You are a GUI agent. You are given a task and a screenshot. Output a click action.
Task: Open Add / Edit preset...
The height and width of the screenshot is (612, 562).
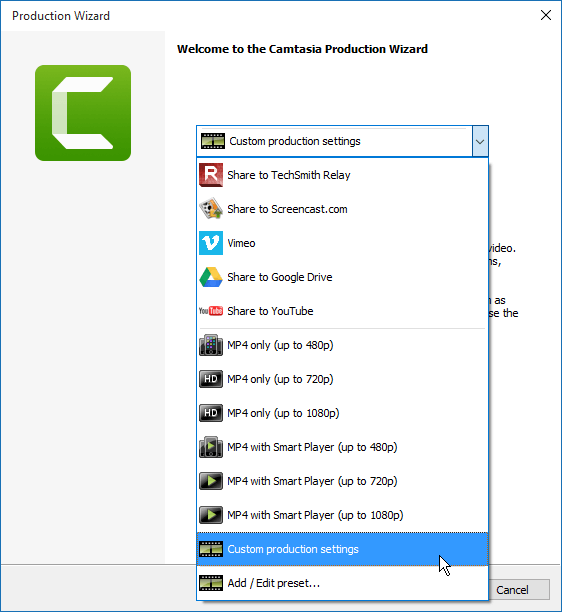point(342,583)
